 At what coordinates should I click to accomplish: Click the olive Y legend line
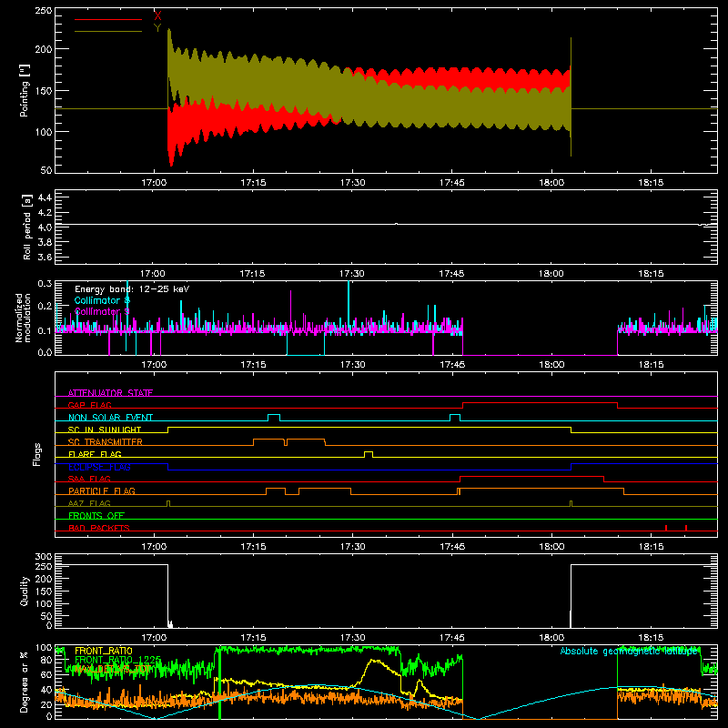(107, 32)
